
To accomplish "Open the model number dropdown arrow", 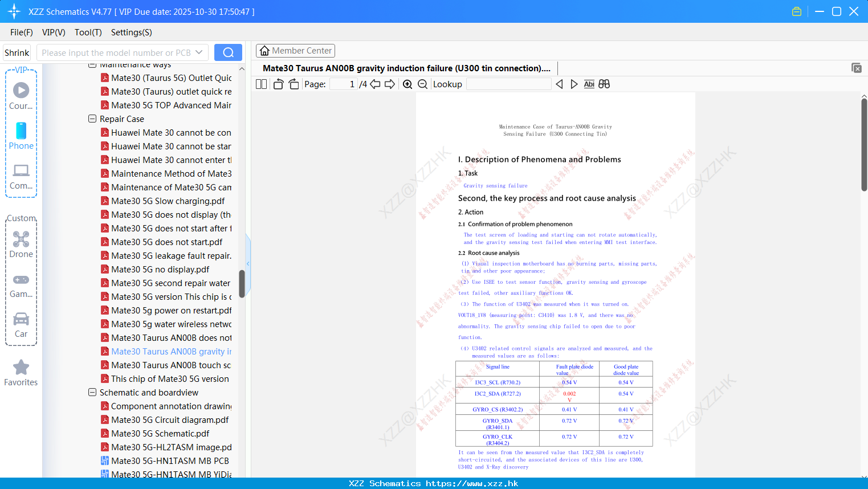I will tap(199, 52).
